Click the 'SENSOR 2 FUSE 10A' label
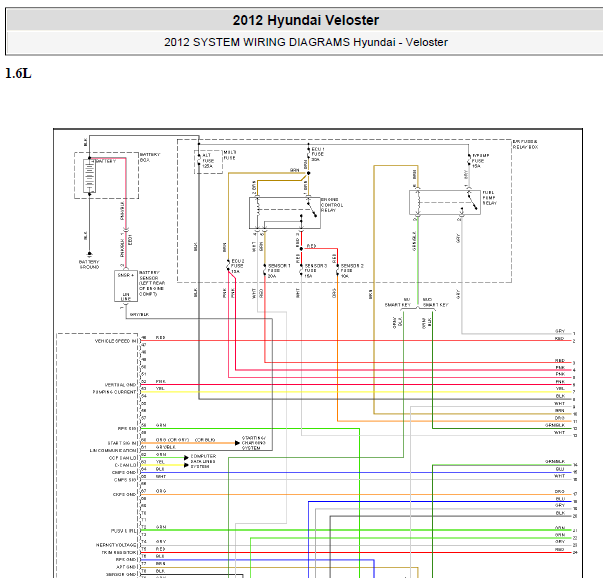 352,271
